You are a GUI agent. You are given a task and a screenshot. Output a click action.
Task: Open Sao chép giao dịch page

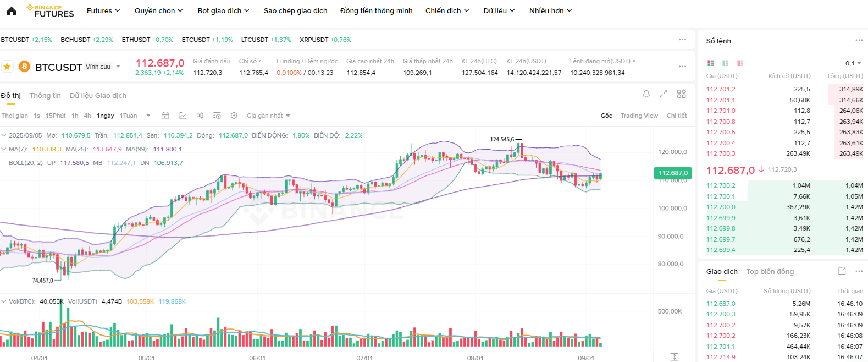(x=295, y=10)
